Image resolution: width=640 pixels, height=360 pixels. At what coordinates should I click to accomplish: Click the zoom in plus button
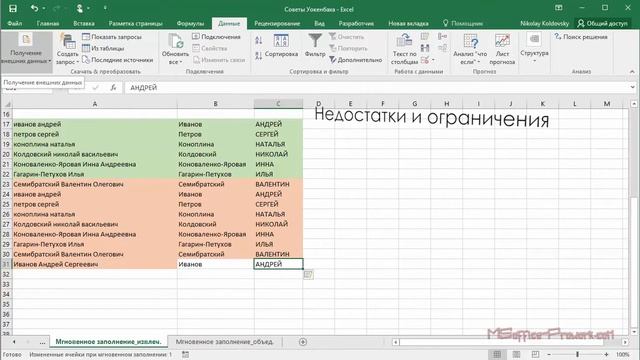(x=607, y=354)
